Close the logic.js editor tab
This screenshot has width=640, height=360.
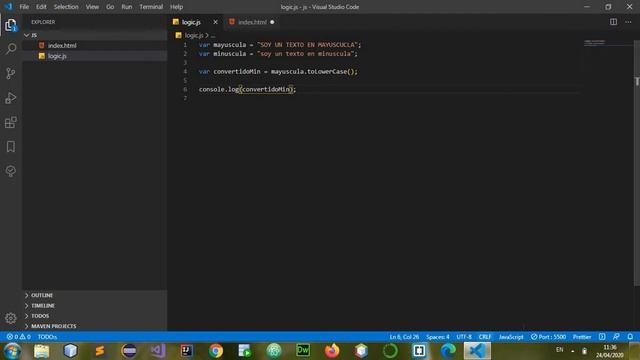click(x=216, y=22)
